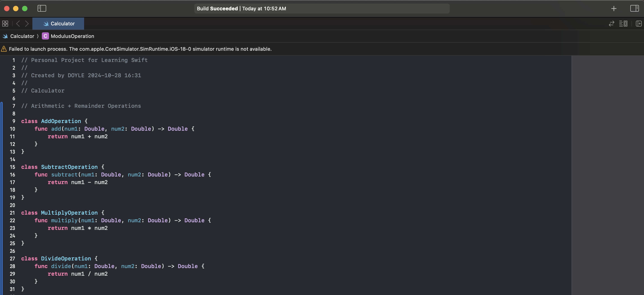Click 'return num1 * num2' statement
The image size is (644, 295).
tap(78, 228)
